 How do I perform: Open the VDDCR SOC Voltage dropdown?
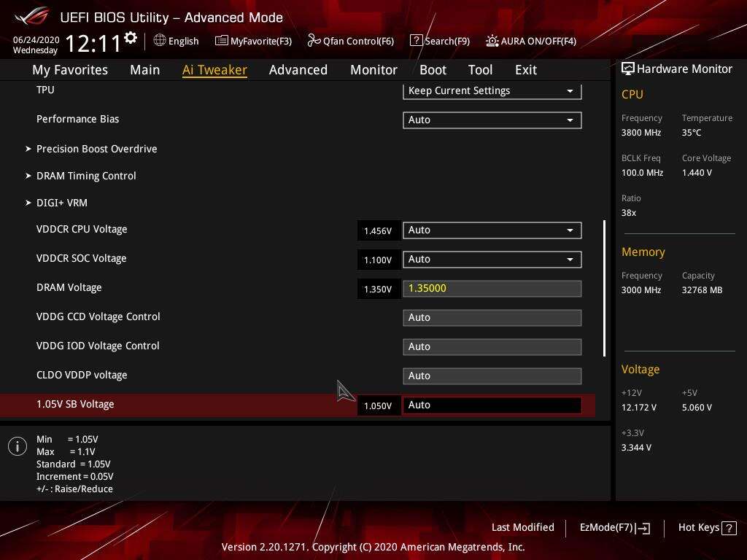point(492,260)
